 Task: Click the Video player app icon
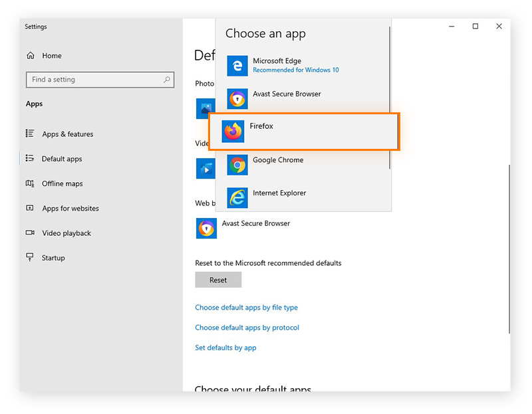205,168
